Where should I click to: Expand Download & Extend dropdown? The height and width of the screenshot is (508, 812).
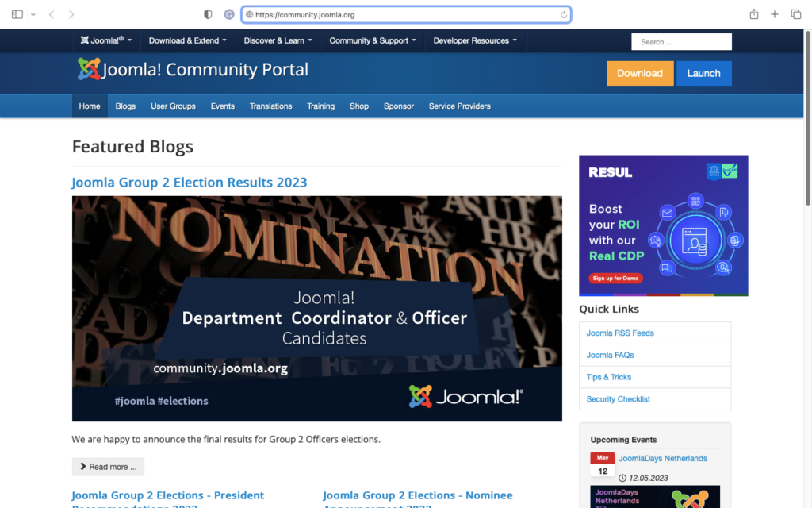pos(187,40)
